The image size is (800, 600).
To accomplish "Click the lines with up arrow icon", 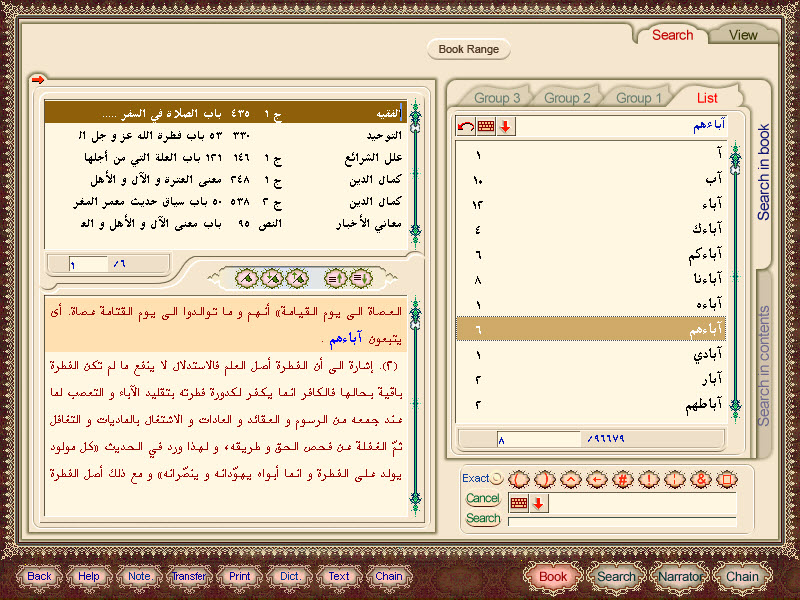I will [x=335, y=278].
